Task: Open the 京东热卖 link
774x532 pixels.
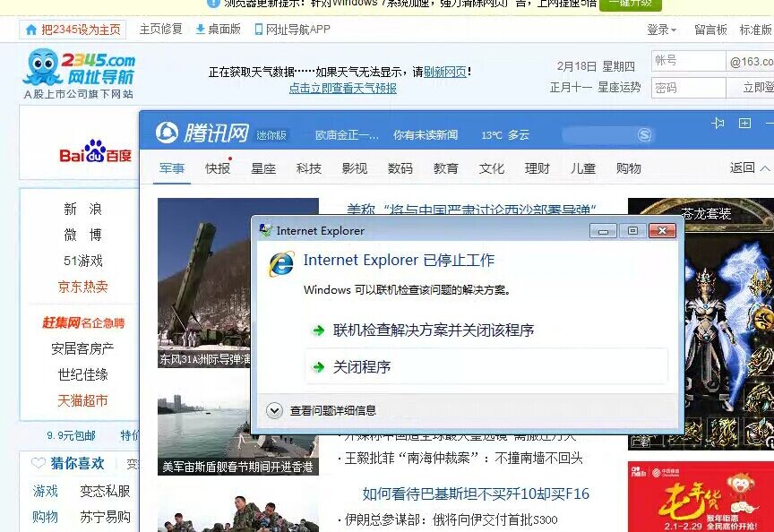Action: tap(83, 287)
